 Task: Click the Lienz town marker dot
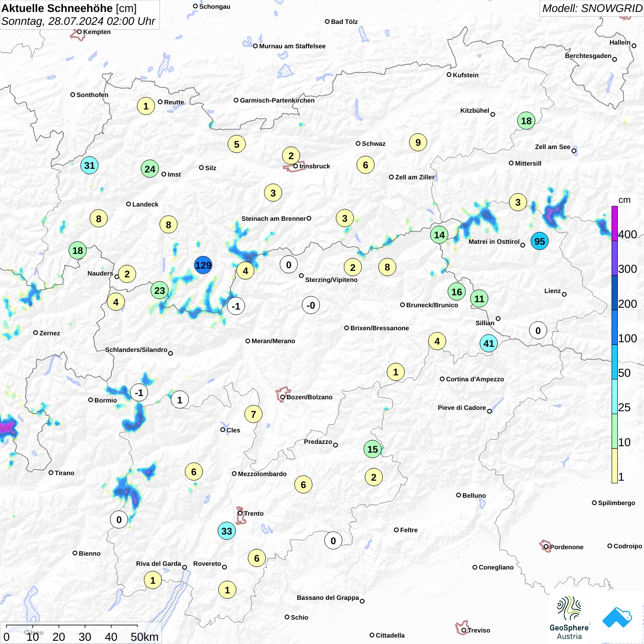pos(564,294)
